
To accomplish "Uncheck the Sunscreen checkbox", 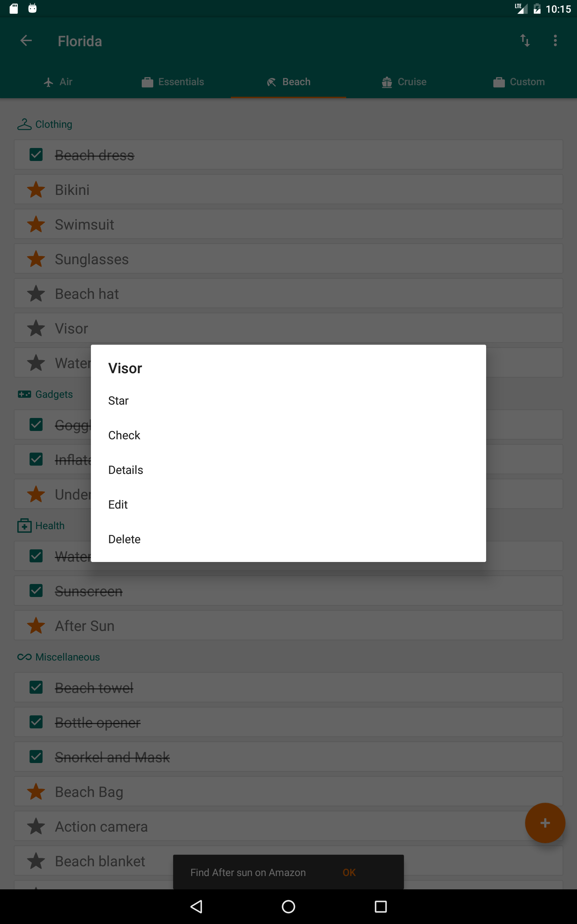I will pyautogui.click(x=36, y=590).
